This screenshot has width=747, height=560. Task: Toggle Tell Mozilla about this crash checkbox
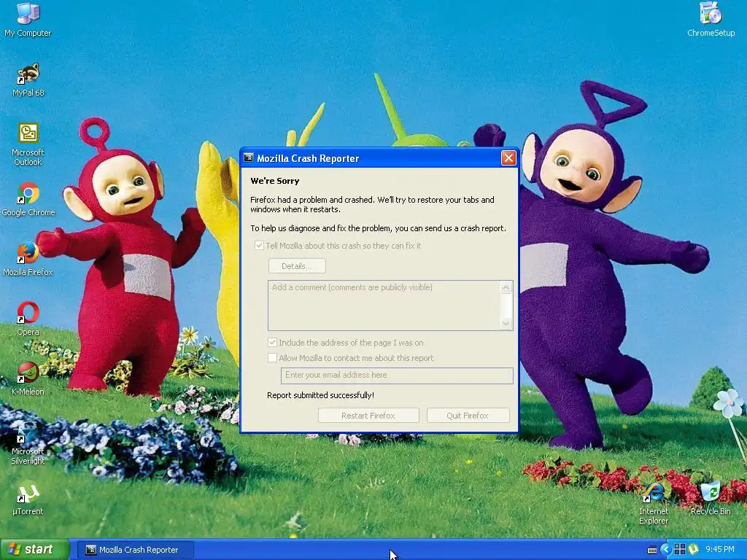coord(259,246)
